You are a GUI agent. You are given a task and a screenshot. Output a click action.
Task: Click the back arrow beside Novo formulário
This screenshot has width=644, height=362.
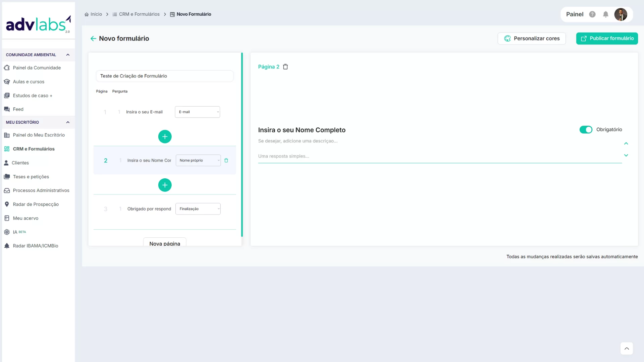click(93, 39)
